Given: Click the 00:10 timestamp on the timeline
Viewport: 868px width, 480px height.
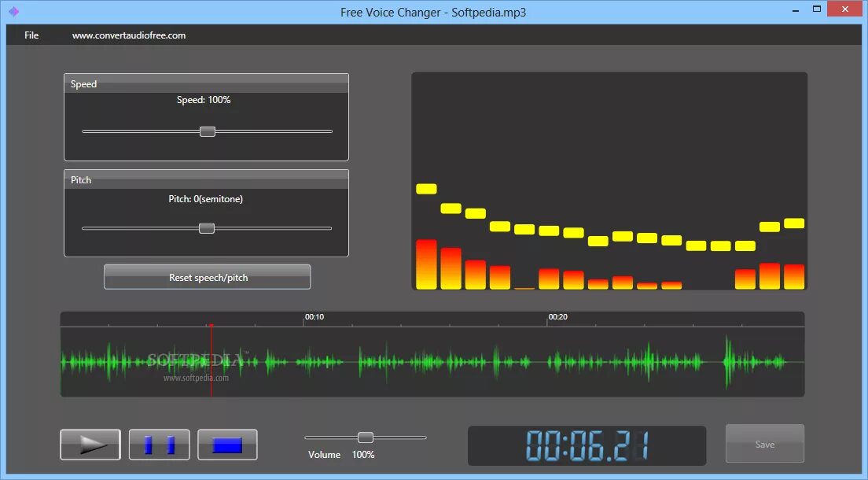Looking at the screenshot, I should [314, 316].
